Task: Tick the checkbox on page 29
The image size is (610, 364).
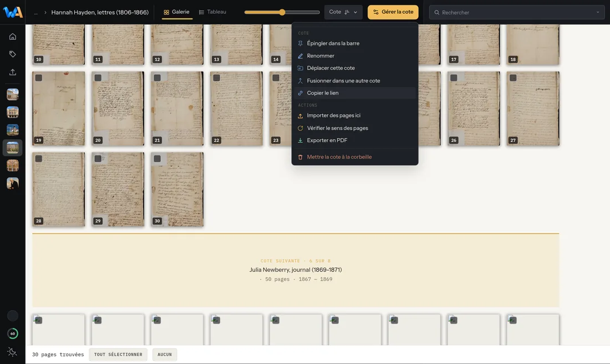Action: [x=98, y=158]
